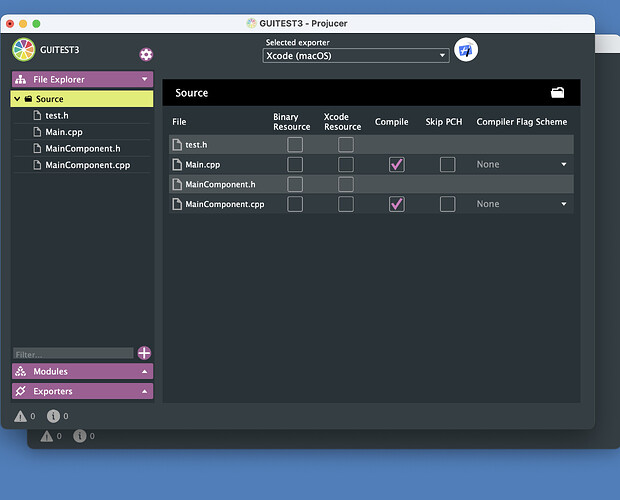Open the Modules panel

pyautogui.click(x=82, y=372)
